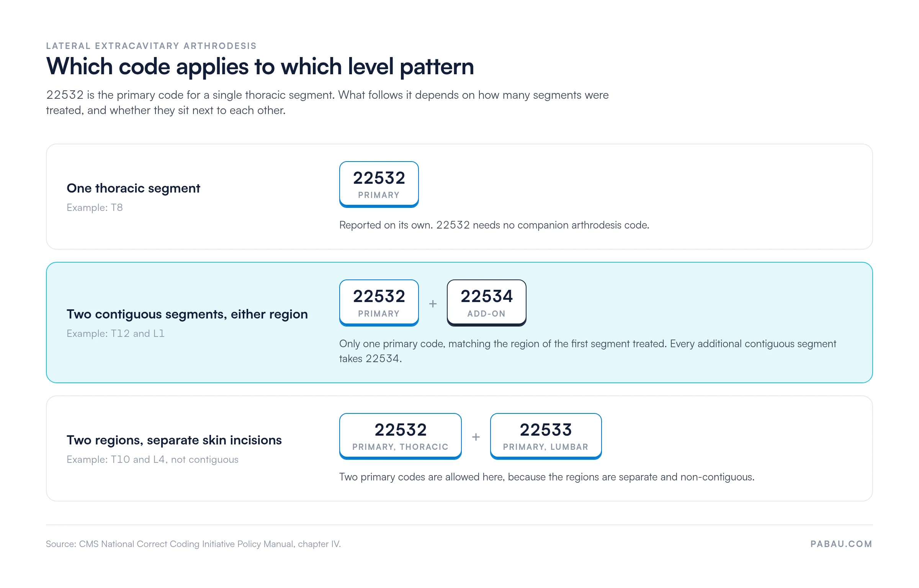Screen dimensions: 919x588
Task: Click 'Two regions, separate skin incisions' heading
Action: [174, 440]
